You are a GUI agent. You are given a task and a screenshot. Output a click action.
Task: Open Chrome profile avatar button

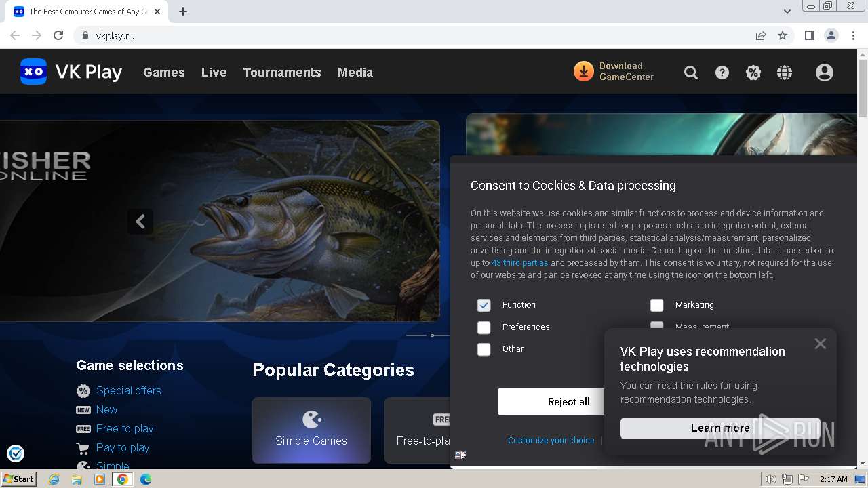pos(831,35)
